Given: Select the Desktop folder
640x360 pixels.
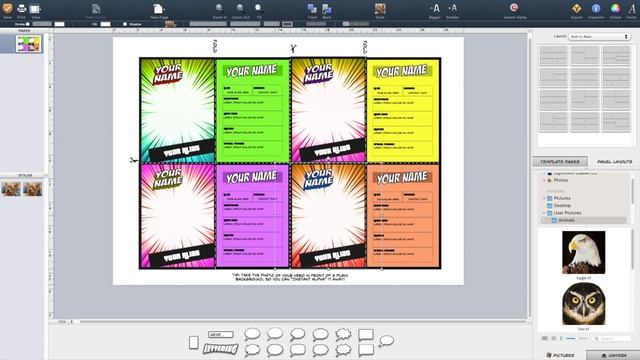Looking at the screenshot, I should tap(562, 205).
